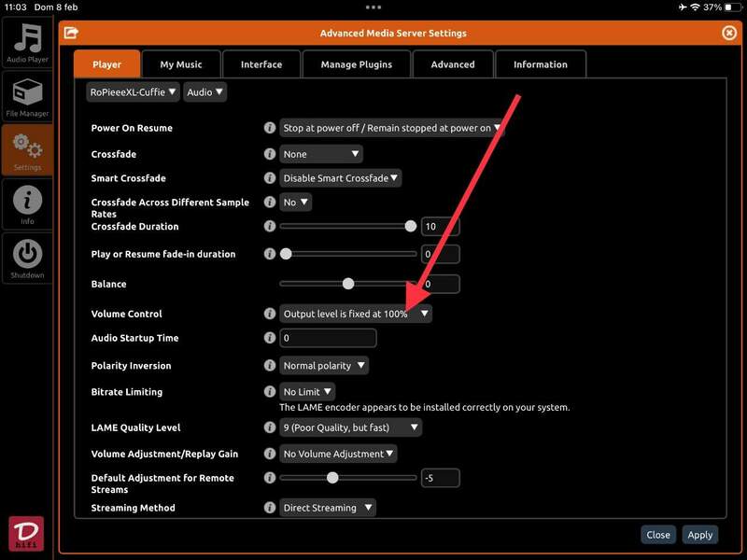Screen dimensions: 747x560
Task: Expand the LAME Quality Level dropdown
Action: pyautogui.click(x=351, y=427)
